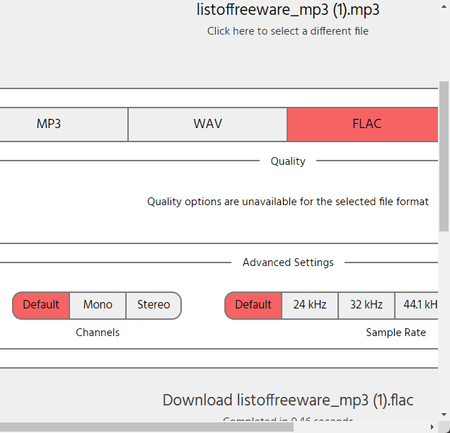
Task: Click the scroll up arrow
Action: 444,7
